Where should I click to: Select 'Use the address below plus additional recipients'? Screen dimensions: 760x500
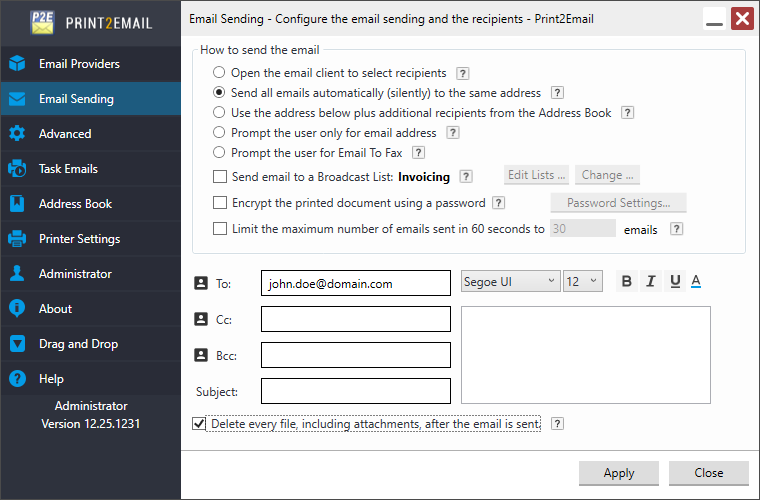[x=219, y=112]
